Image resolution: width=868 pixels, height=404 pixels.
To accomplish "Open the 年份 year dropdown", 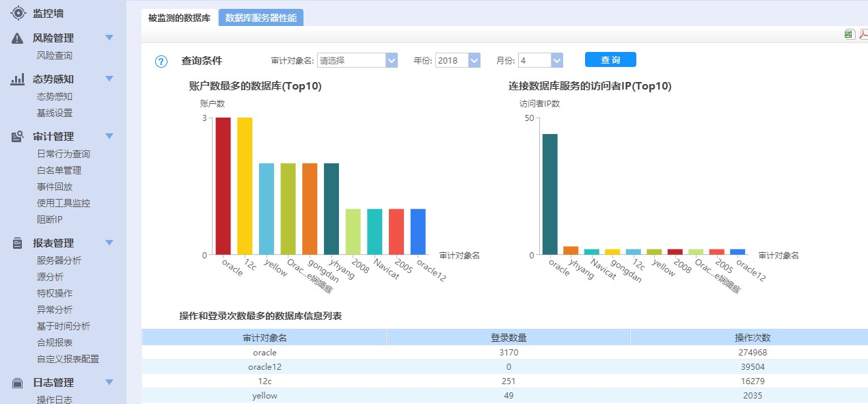I will [x=474, y=61].
